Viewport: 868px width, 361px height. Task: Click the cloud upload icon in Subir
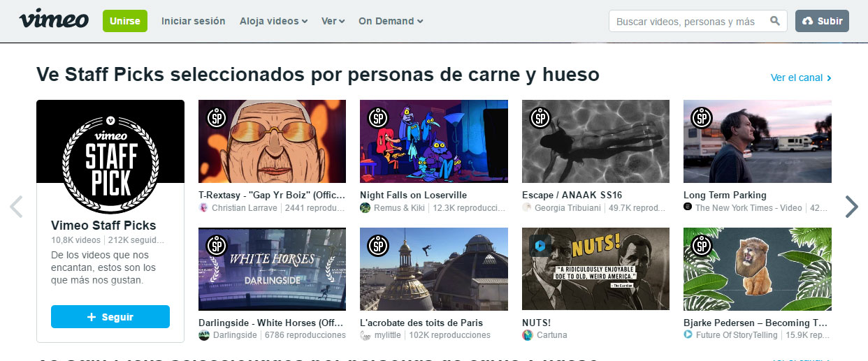[808, 21]
